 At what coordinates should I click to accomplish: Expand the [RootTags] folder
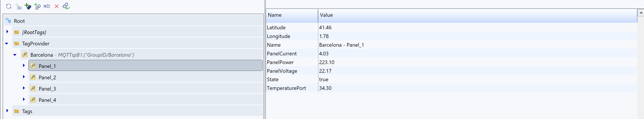click(x=7, y=32)
